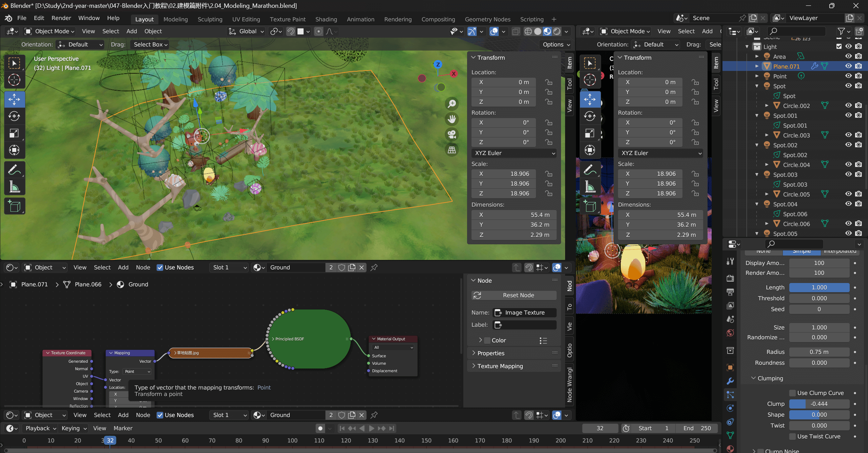Click Plane.066 in node editor breadcrumb
The height and width of the screenshot is (453, 868).
coord(88,284)
